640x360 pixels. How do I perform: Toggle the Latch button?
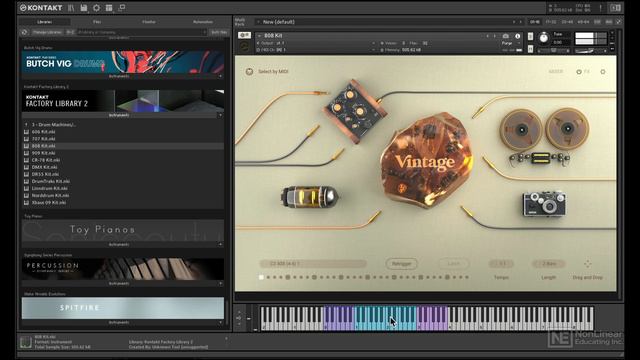[453, 264]
